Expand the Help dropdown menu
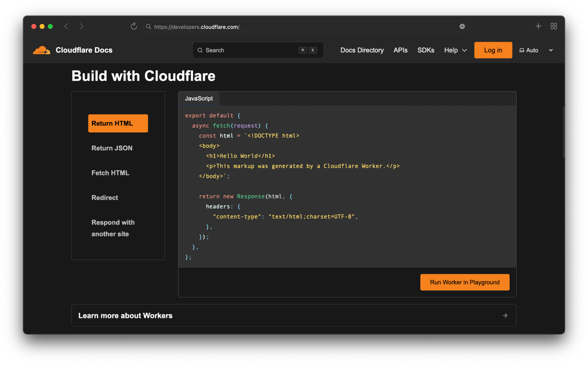588x365 pixels. pyautogui.click(x=455, y=50)
